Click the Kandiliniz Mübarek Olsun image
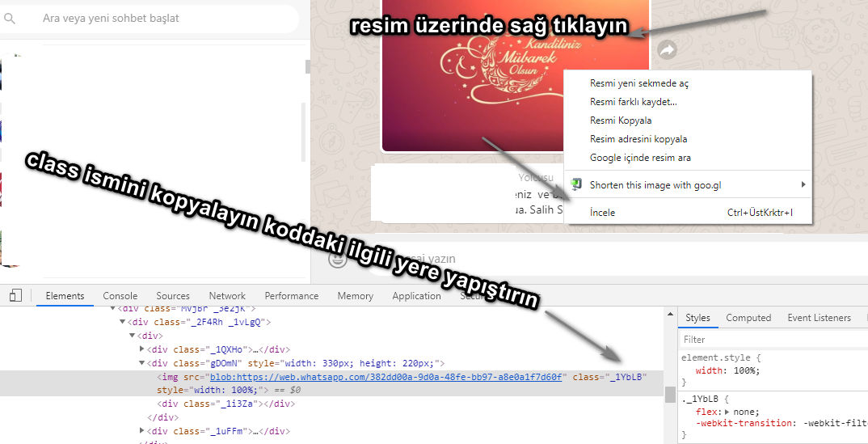 [x=516, y=76]
